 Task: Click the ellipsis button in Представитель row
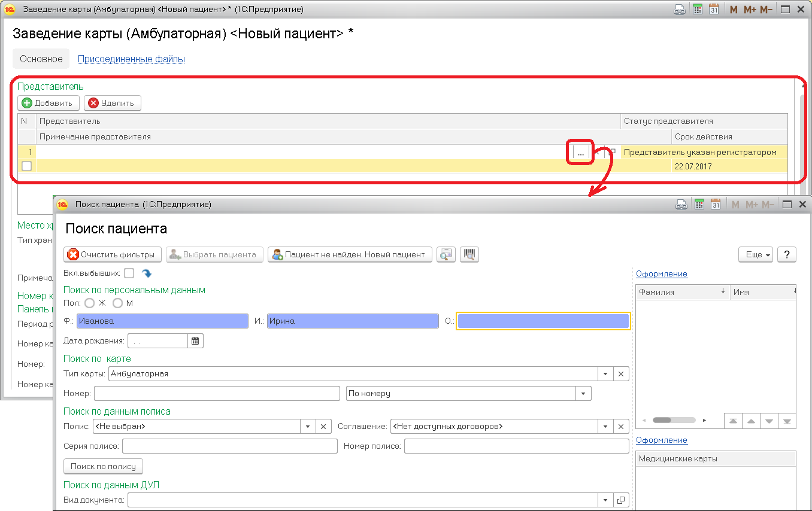pyautogui.click(x=581, y=153)
